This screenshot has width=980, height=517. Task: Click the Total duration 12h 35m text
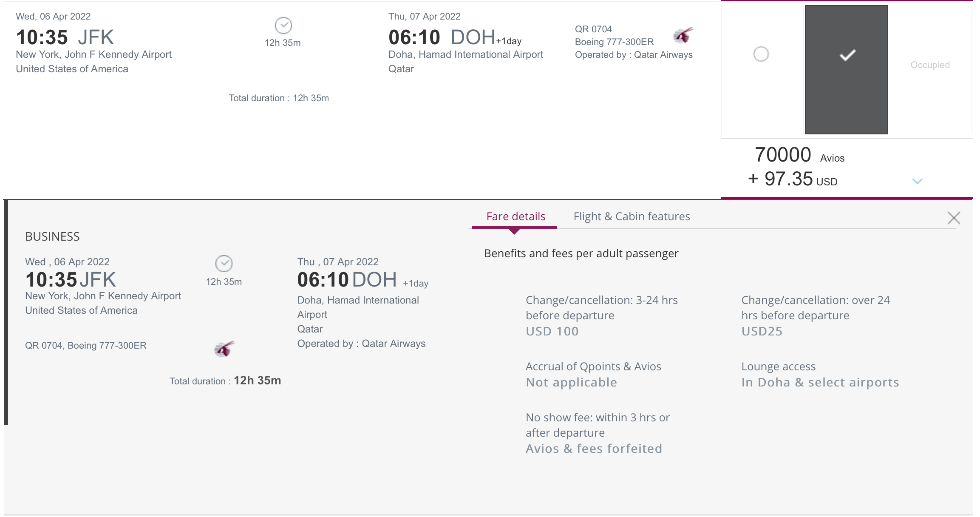pos(280,98)
